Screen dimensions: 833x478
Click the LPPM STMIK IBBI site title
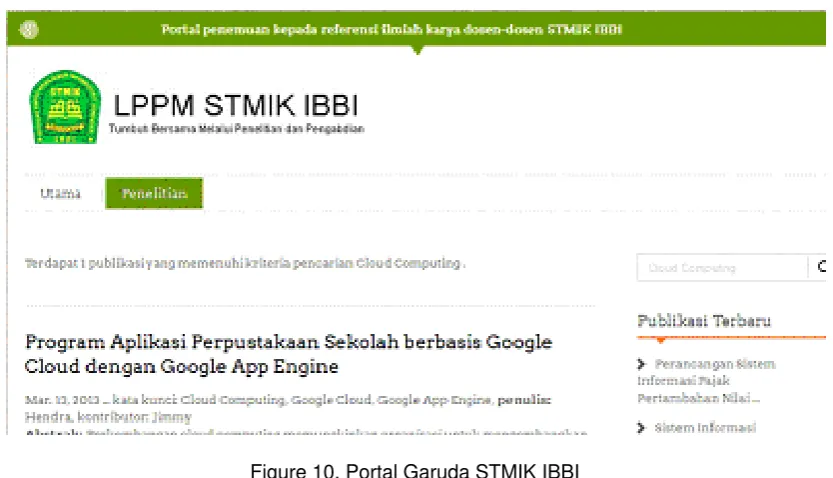(x=236, y=105)
